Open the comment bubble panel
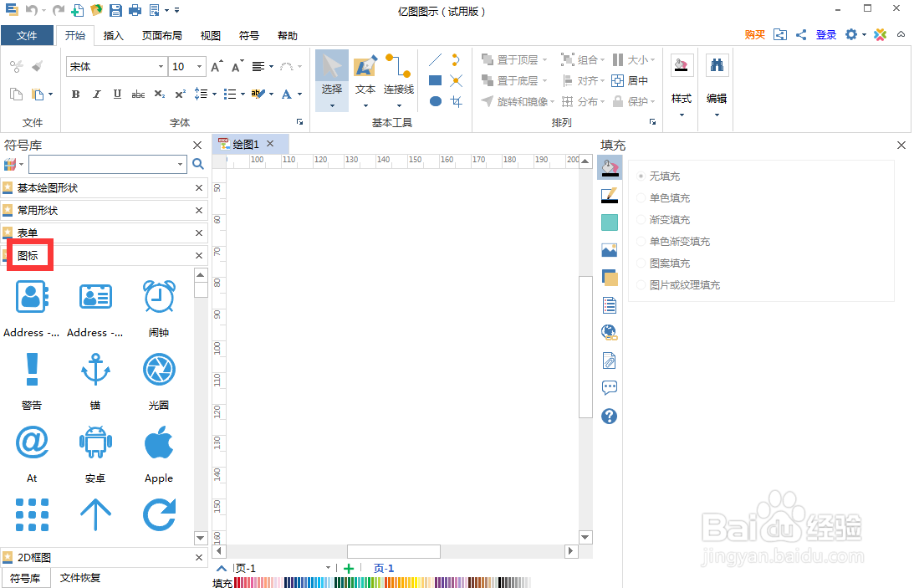Viewport: 914px width, 588px height. (x=609, y=387)
